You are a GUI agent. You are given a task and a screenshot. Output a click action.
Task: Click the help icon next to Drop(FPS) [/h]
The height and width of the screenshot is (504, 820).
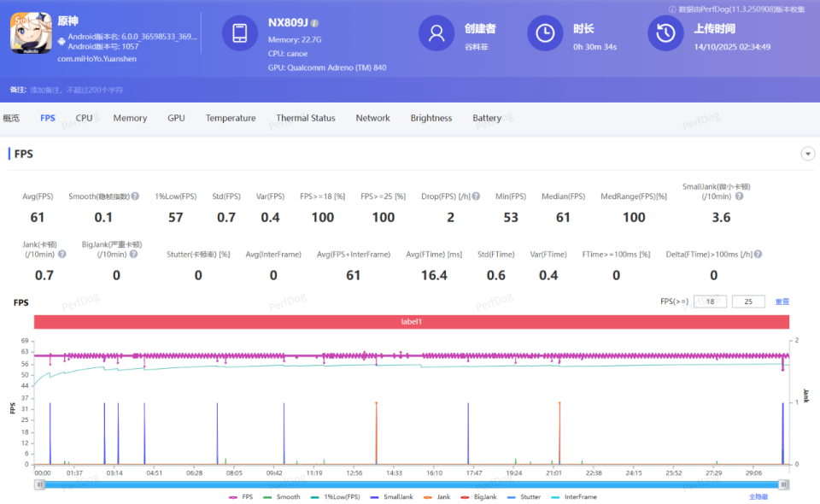point(476,196)
